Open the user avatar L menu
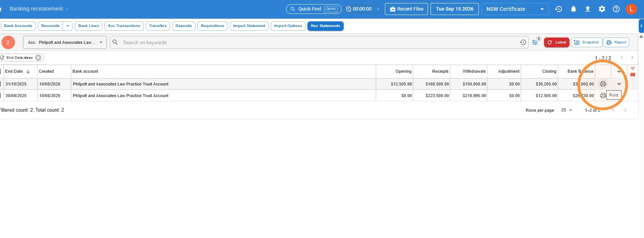 coord(631,9)
